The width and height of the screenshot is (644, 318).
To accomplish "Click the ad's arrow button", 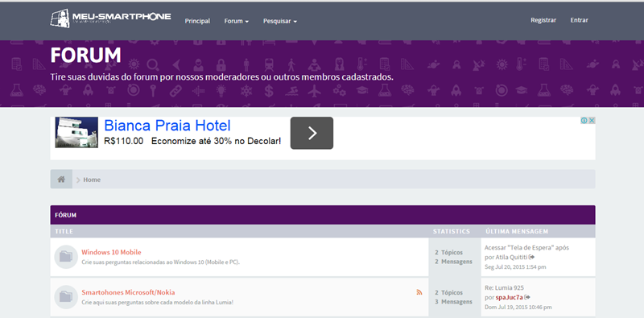I will click(312, 133).
